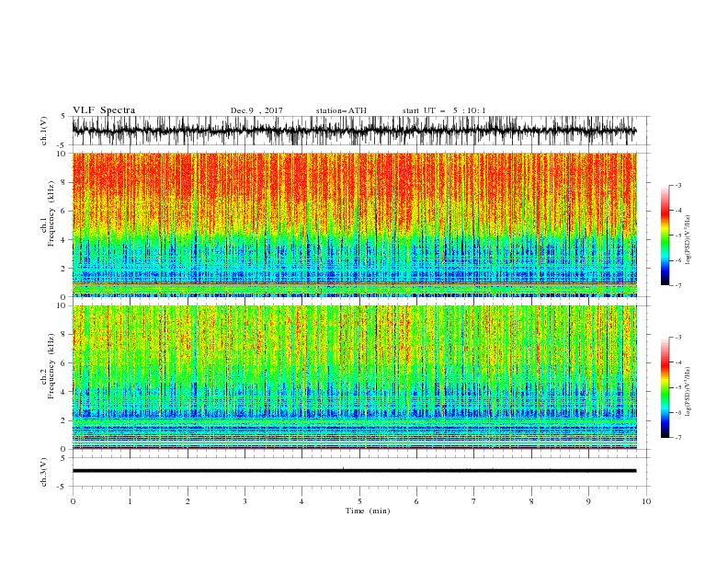Click the "8" kHz tick on ch.2 spectrogram
This screenshot has height=563, width=728.
[63, 335]
